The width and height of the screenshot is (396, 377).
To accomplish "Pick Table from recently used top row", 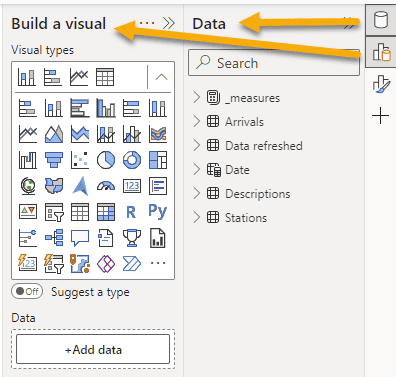I will [x=105, y=77].
